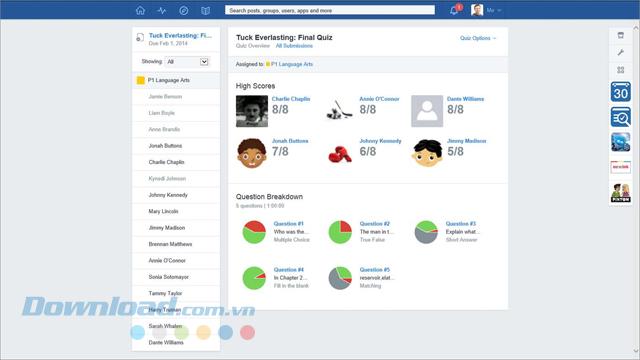The height and width of the screenshot is (360, 640).
Task: Select student Jonah Buttons in sidebar list
Action: 165,146
